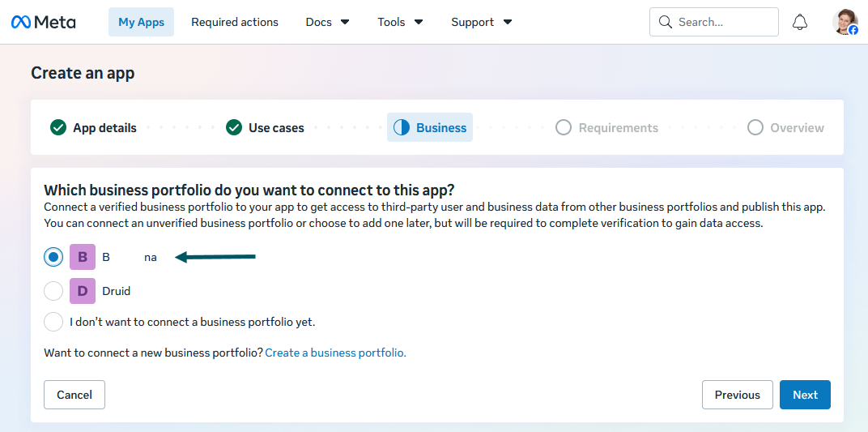
Task: Choose not to connect a portfolio yet
Action: pyautogui.click(x=53, y=322)
